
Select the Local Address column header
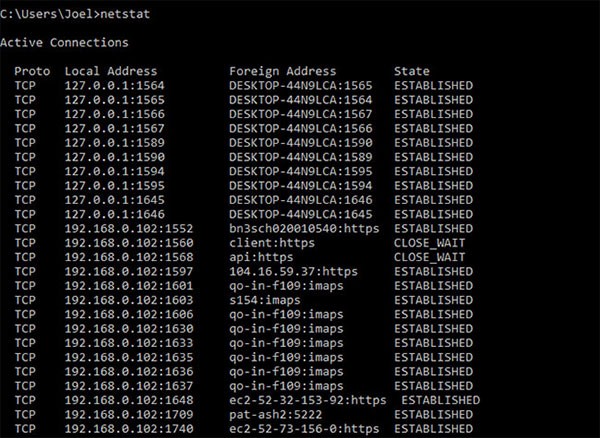click(111, 72)
